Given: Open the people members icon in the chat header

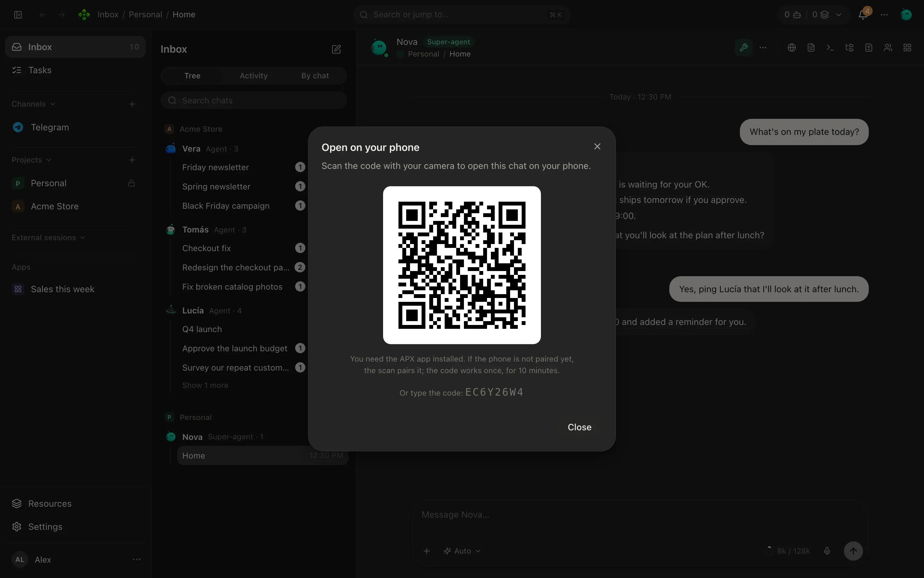Looking at the screenshot, I should click(x=888, y=48).
